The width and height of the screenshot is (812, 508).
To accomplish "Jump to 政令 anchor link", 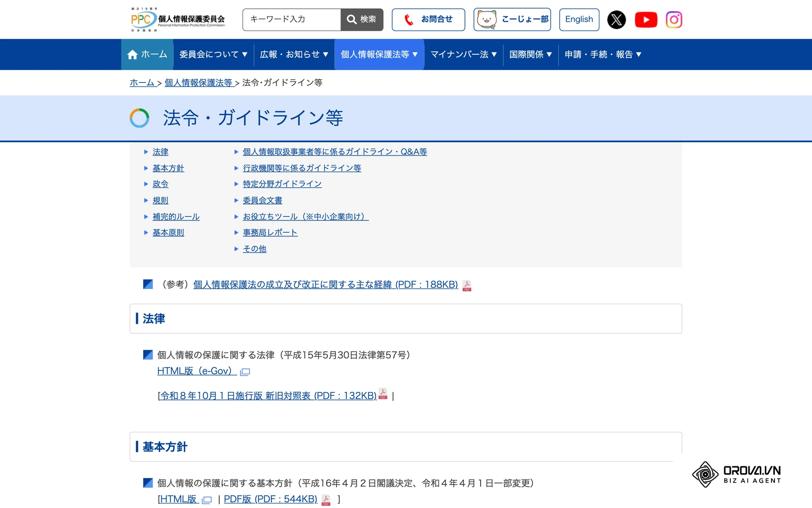I will 160,184.
